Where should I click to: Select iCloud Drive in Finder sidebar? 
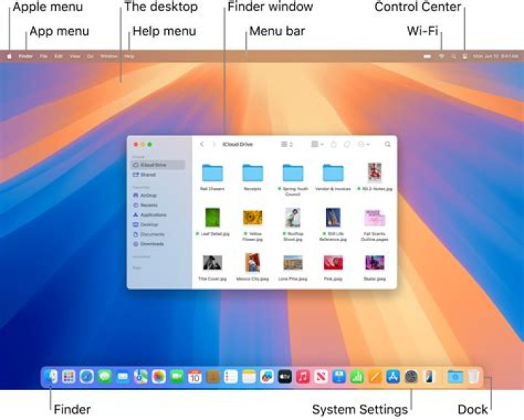(x=157, y=165)
